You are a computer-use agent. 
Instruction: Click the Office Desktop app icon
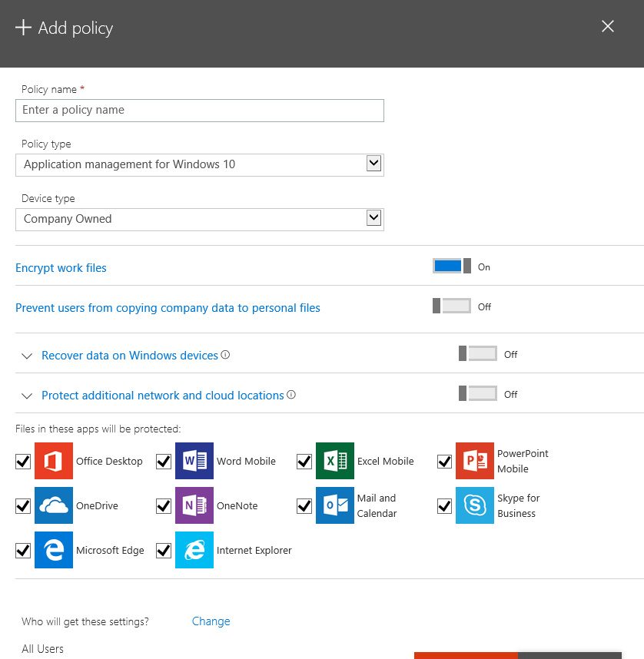tap(54, 461)
